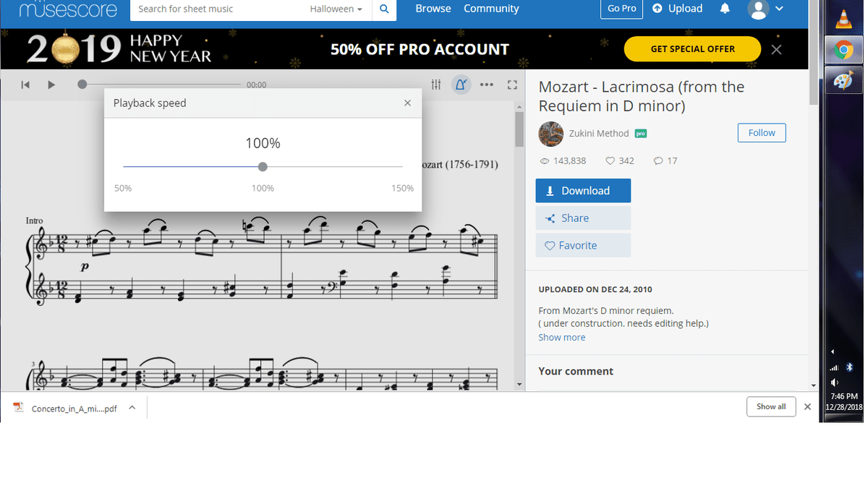Rewind to start of score
Screen dimensions: 868x488
tap(25, 85)
